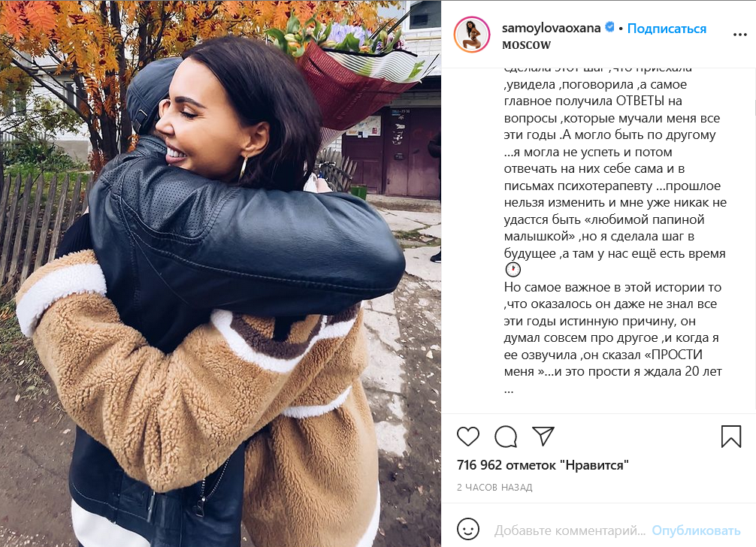
Task: Submit the comment with Опубликовать
Action: tap(696, 530)
